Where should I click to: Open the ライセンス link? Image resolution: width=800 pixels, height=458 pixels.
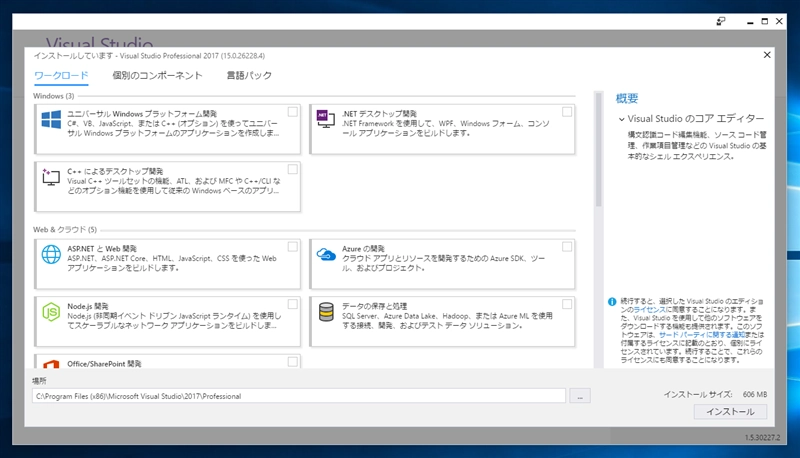pyautogui.click(x=649, y=310)
